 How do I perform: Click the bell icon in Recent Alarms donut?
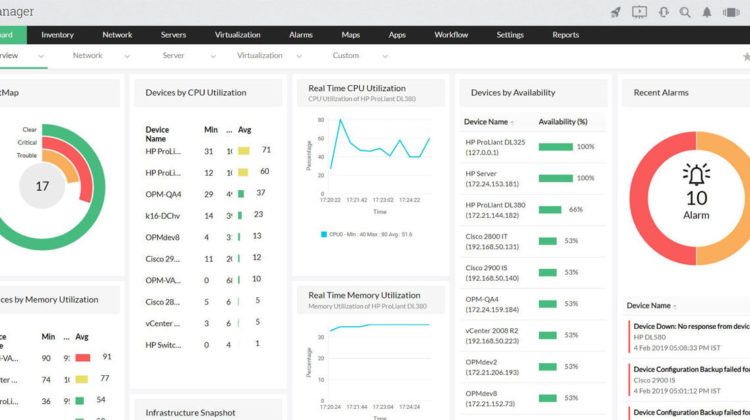pos(696,175)
